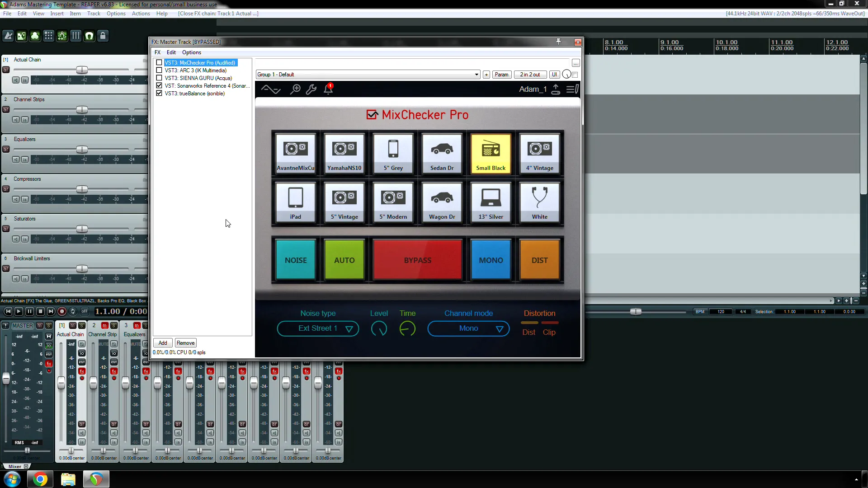
Task: Toggle item grouping toolbar icon
Action: 35,36
